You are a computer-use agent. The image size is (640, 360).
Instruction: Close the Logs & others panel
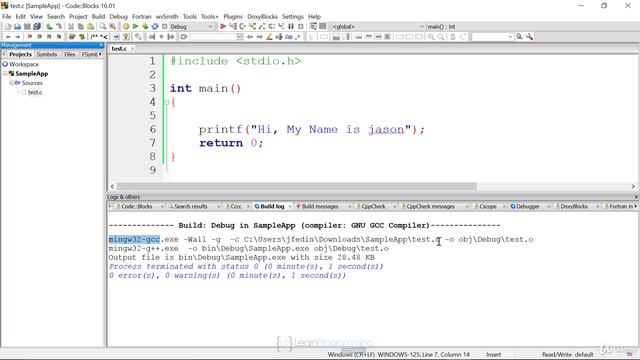636,197
